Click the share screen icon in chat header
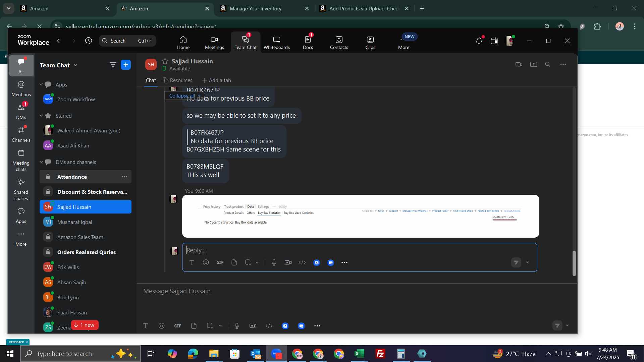Image resolution: width=644 pixels, height=362 pixels. 534,64
